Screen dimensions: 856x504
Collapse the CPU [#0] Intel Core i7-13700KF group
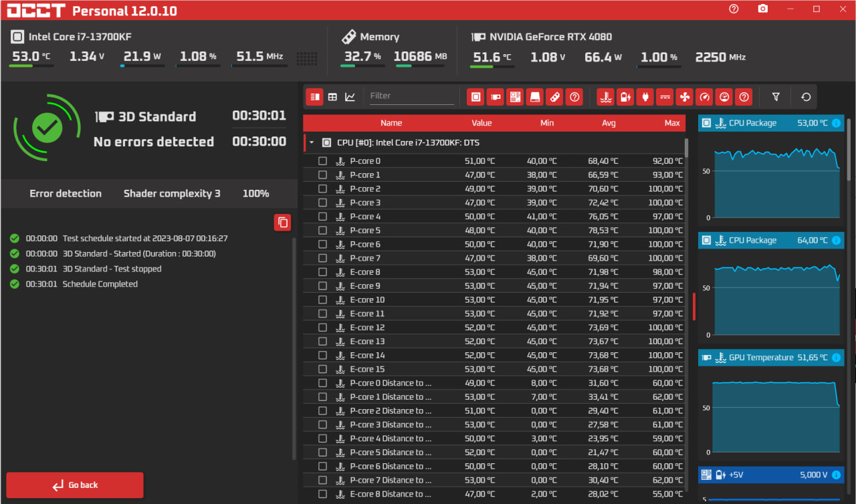[x=311, y=143]
